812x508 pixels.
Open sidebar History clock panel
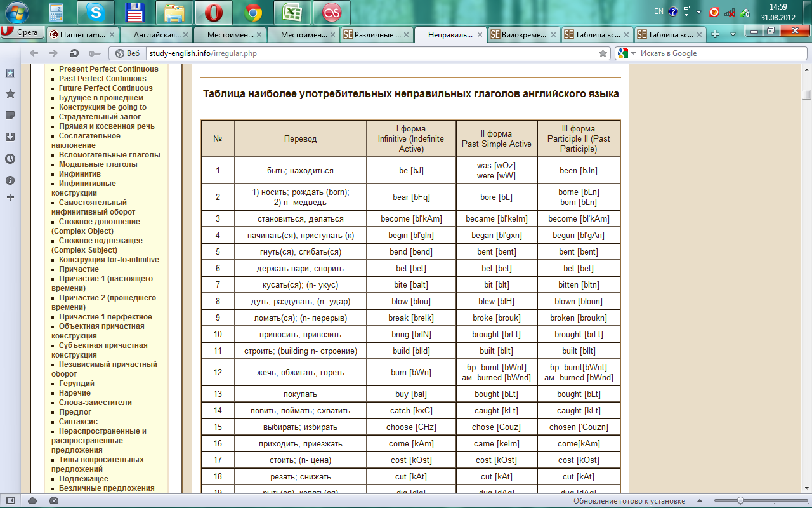pos(10,159)
